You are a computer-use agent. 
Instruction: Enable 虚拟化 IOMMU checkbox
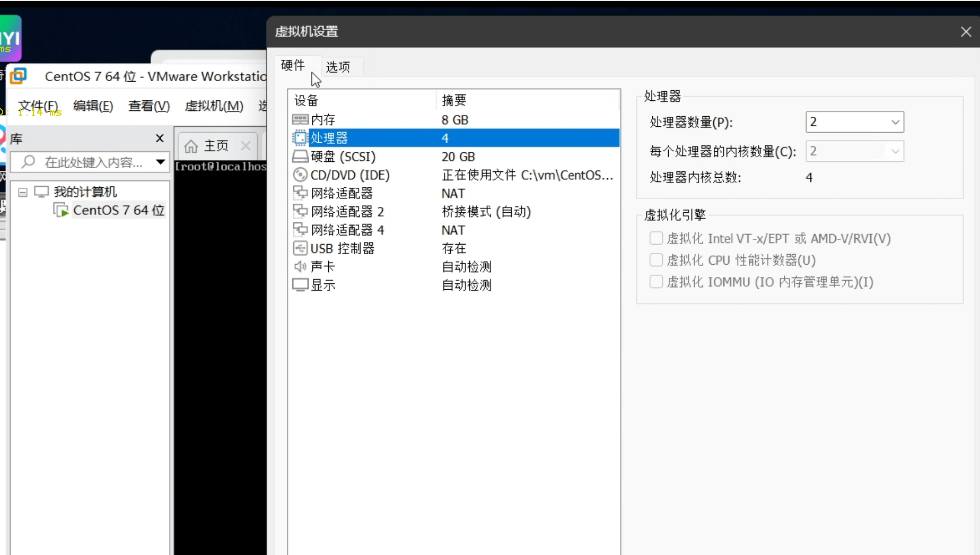tap(656, 282)
